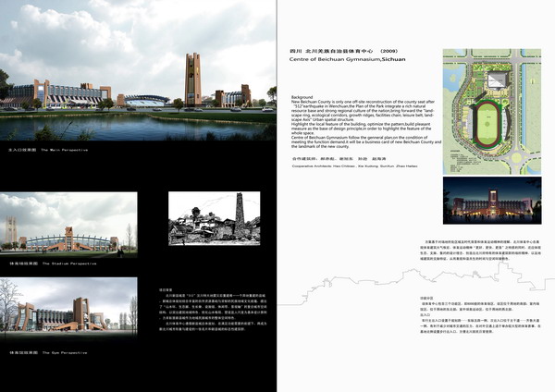Click the title 'Centre of Beichuan Gymnasium,Sichuan'
This screenshot has height=392, width=555.
coord(347,59)
